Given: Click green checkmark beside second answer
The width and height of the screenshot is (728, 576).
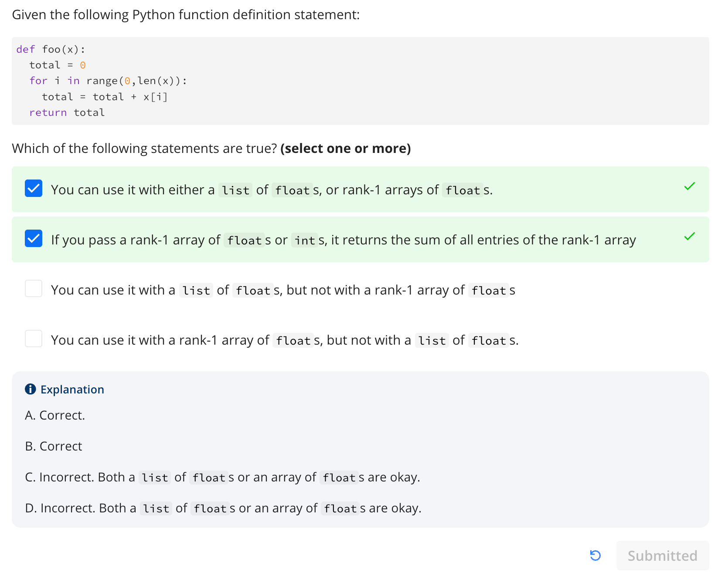Looking at the screenshot, I should click(x=689, y=237).
